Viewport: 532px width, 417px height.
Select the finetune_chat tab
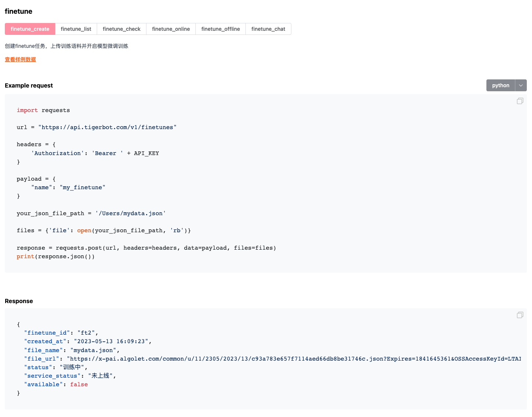(268, 29)
